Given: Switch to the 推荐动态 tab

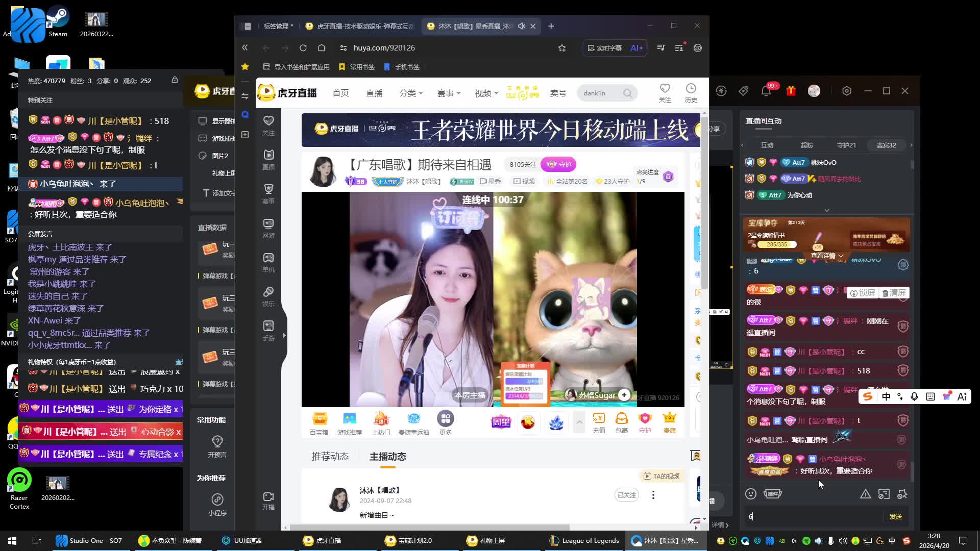Looking at the screenshot, I should [x=330, y=457].
